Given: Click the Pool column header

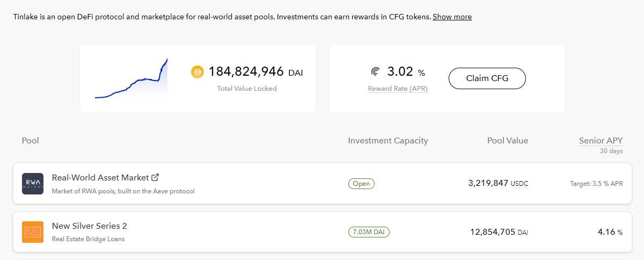Looking at the screenshot, I should pos(31,141).
